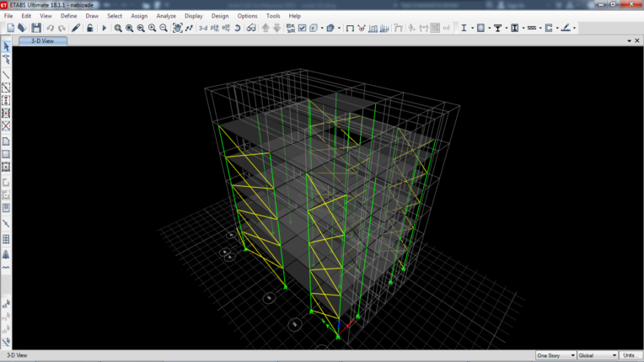
Task: Open the Global coordinate system dropdown
Action: click(x=597, y=355)
